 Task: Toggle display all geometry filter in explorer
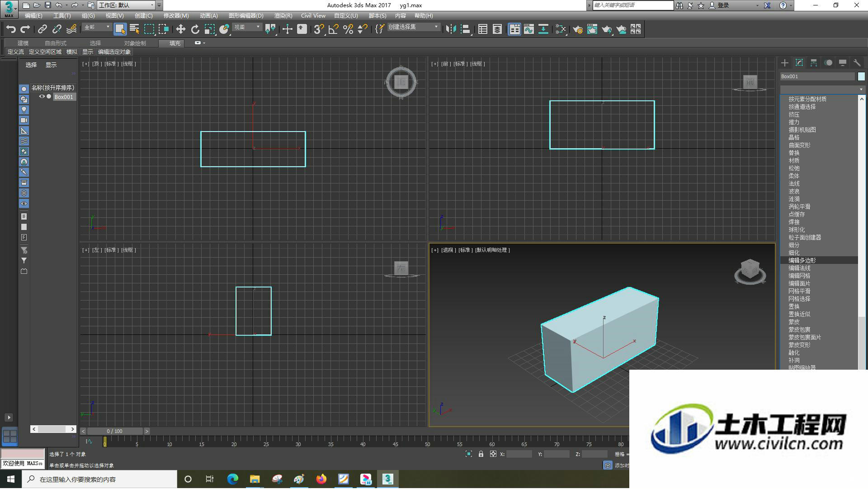coord(24,89)
